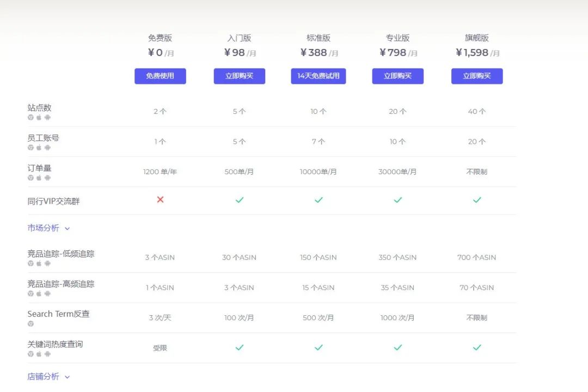The image size is (588, 392).
Task: Click the Chrome icon under Search Term反查
Action: (x=30, y=323)
